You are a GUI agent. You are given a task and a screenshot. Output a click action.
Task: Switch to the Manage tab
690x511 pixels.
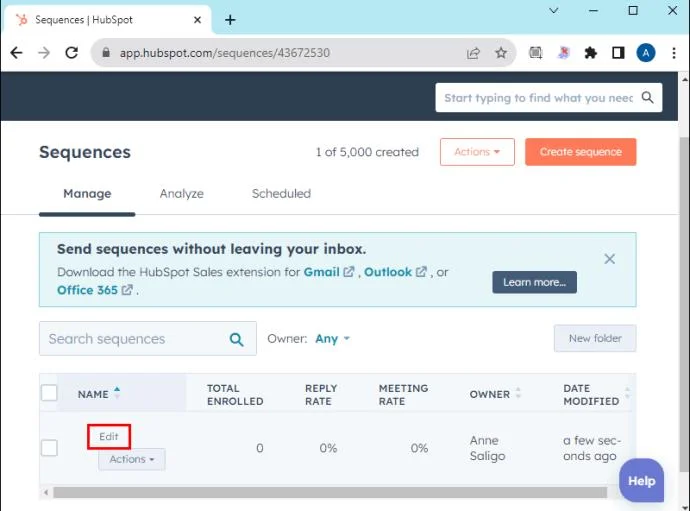87,194
